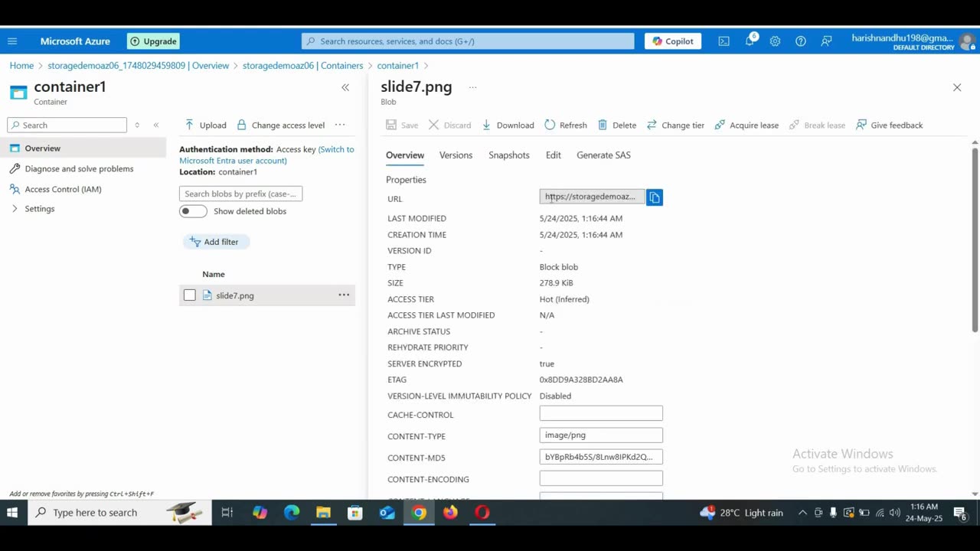
Task: Open the Azure portal hamburger menu
Action: pos(12,41)
